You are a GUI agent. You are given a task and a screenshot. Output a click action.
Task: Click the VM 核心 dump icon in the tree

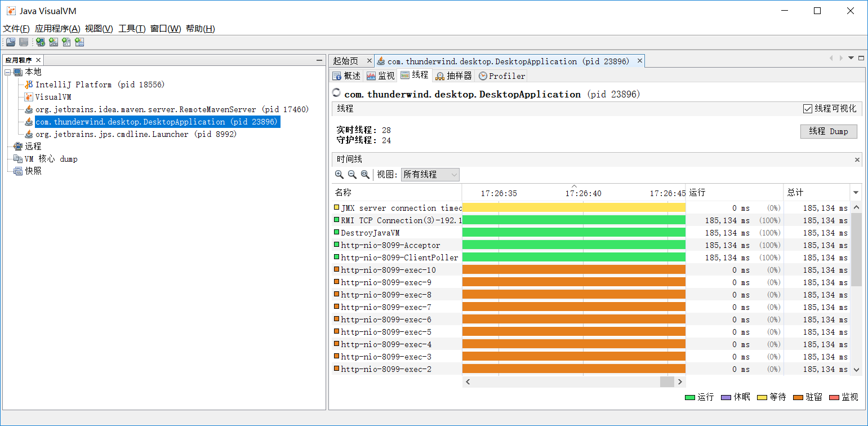[x=18, y=159]
